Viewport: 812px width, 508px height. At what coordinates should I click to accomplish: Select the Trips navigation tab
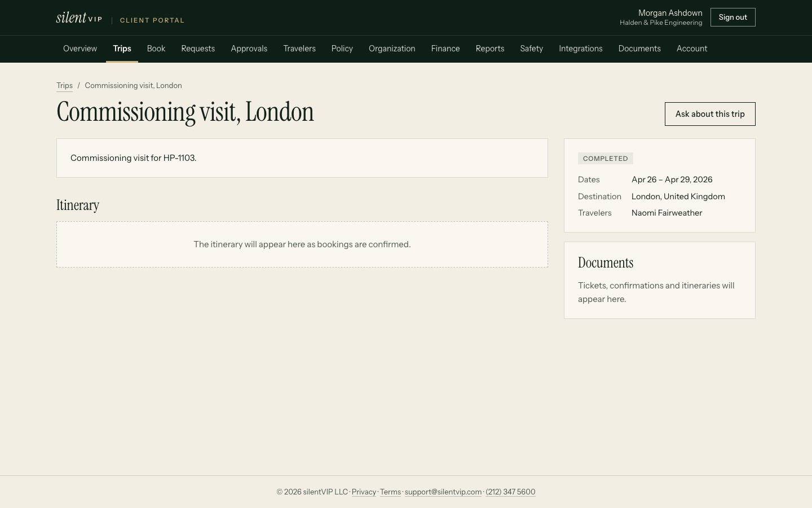pos(122,49)
